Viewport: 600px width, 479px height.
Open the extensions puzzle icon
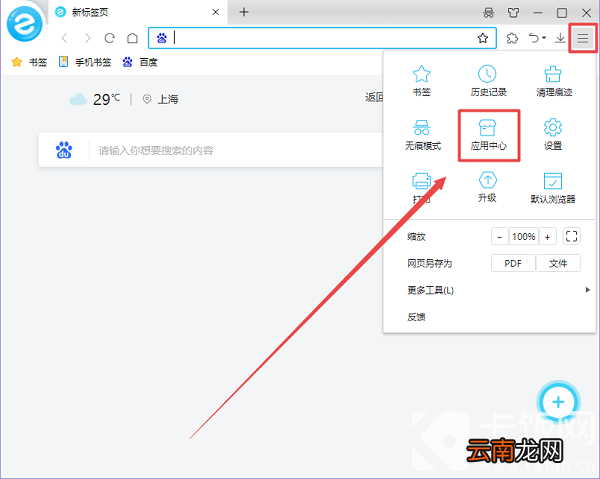point(512,38)
